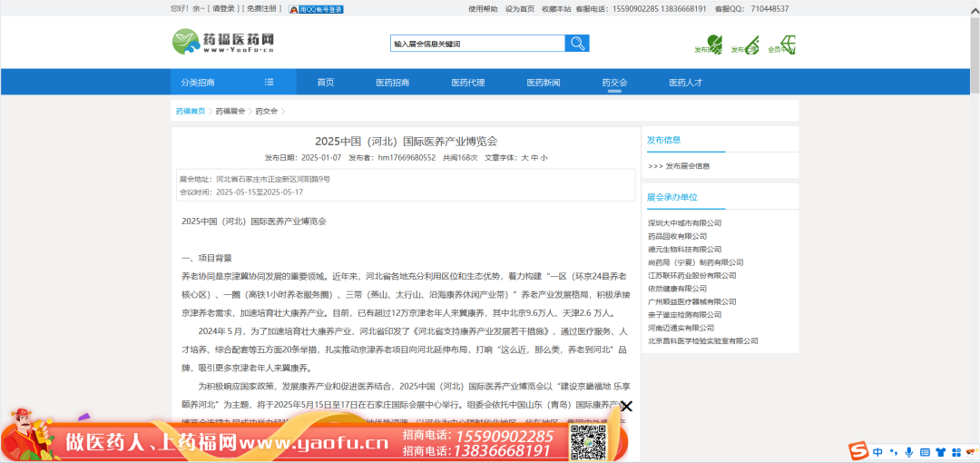Click the QQ account login button
The image size is (980, 463).
pyautogui.click(x=316, y=9)
